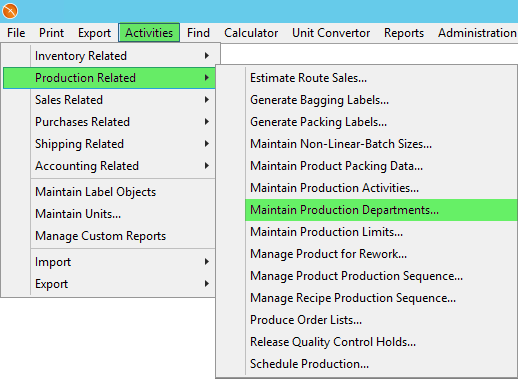
Task: Expand the Purchases Related submenu
Action: click(x=109, y=122)
